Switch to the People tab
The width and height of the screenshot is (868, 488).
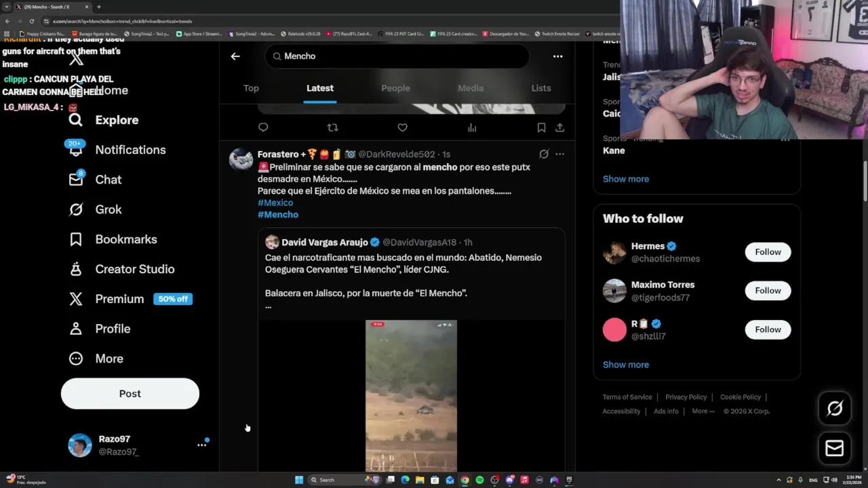[x=395, y=88]
